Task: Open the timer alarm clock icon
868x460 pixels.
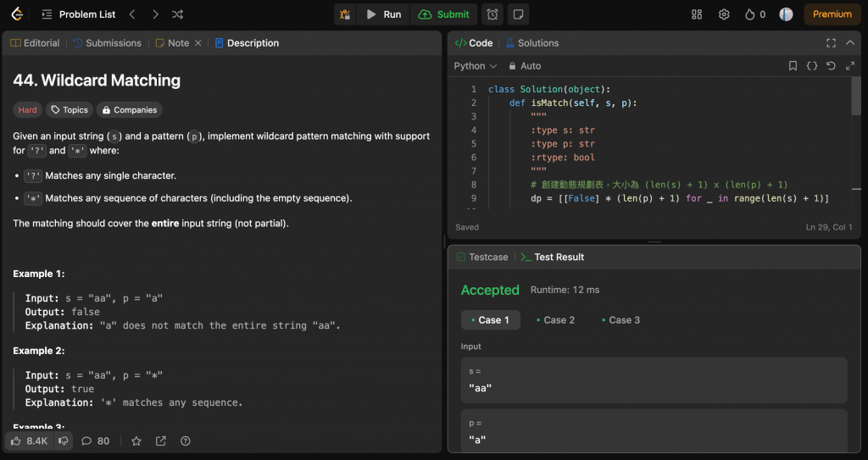Action: pyautogui.click(x=492, y=14)
